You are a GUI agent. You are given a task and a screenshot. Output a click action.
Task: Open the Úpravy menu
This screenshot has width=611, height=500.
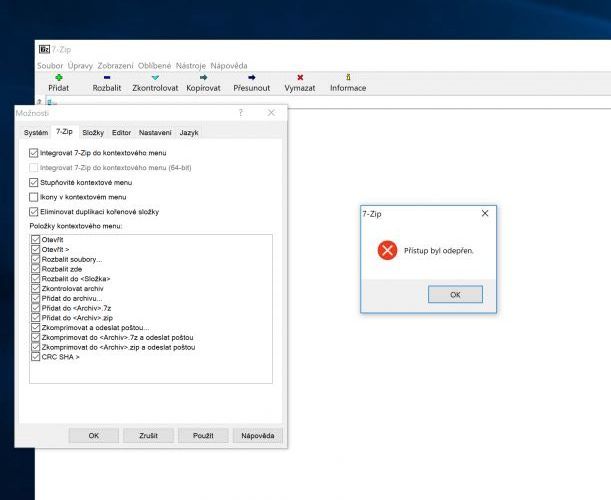coord(80,66)
